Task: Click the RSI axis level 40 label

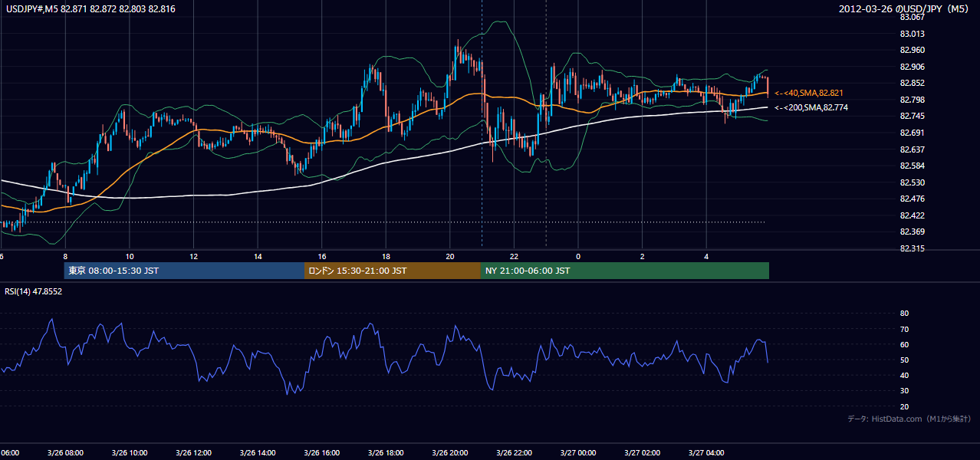Action: [904, 375]
